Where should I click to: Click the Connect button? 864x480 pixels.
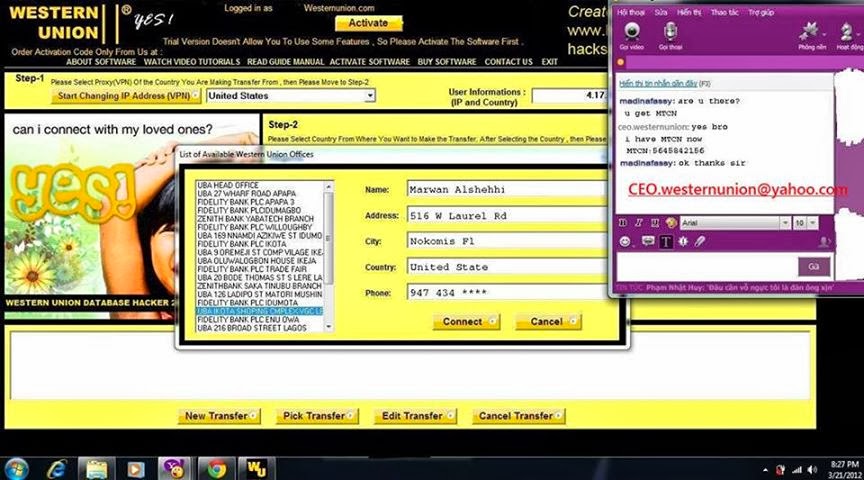(x=466, y=322)
